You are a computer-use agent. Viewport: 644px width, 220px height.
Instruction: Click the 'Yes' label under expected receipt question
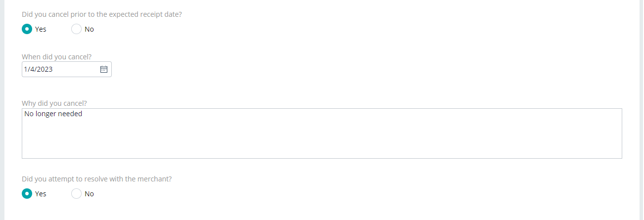click(41, 29)
